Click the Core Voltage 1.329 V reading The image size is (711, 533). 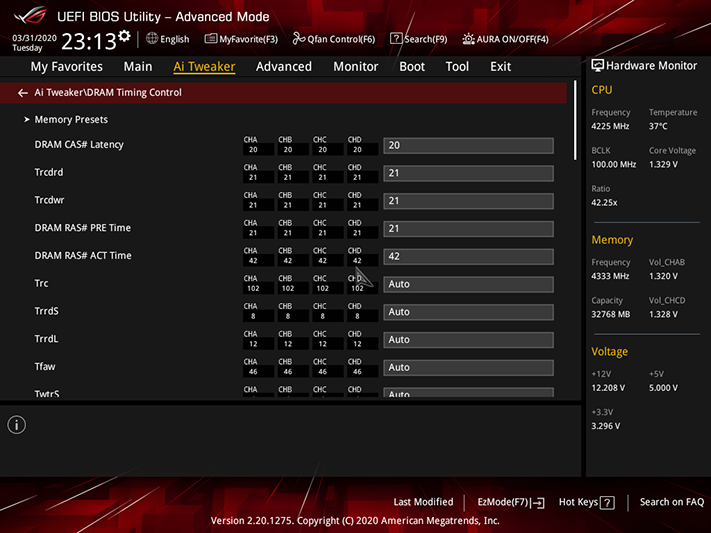coord(663,165)
